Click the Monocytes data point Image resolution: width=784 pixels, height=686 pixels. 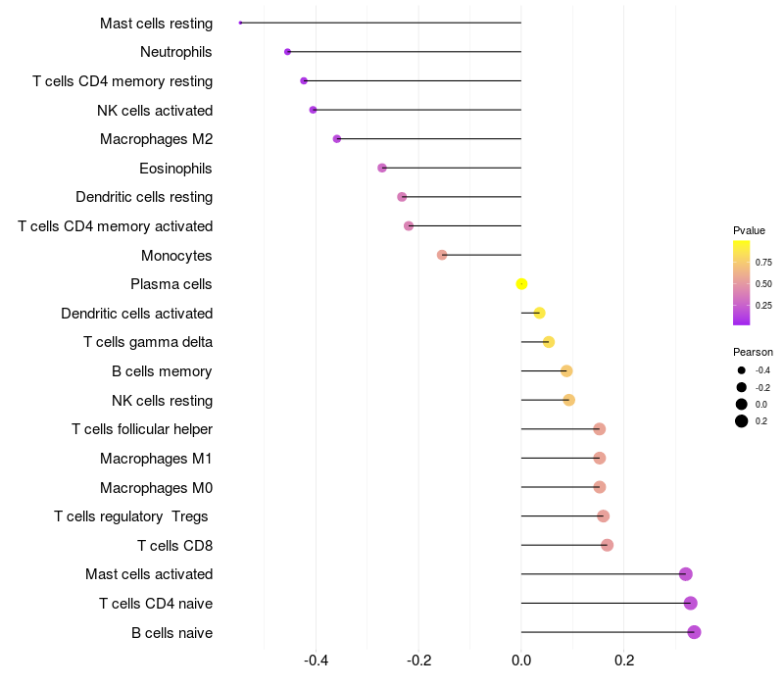pyautogui.click(x=442, y=255)
